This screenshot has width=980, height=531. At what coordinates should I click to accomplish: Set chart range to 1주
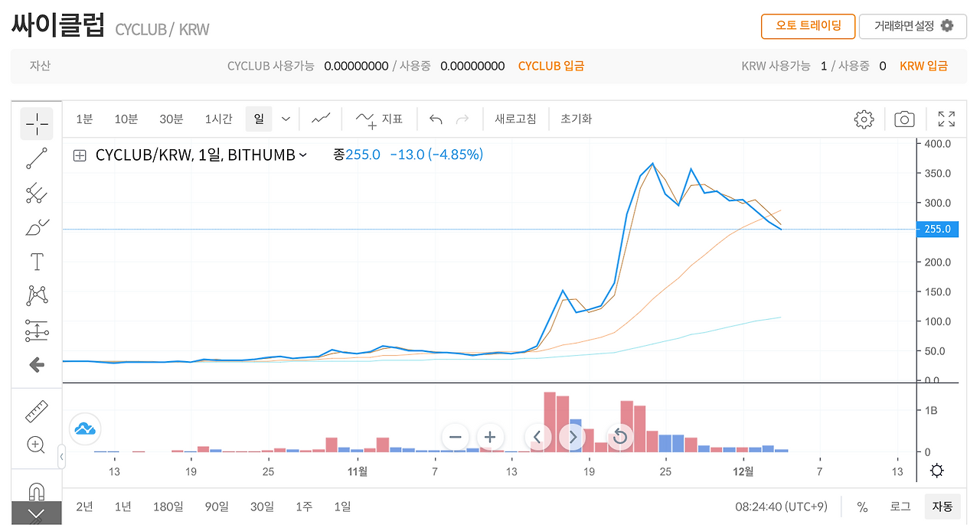(304, 507)
